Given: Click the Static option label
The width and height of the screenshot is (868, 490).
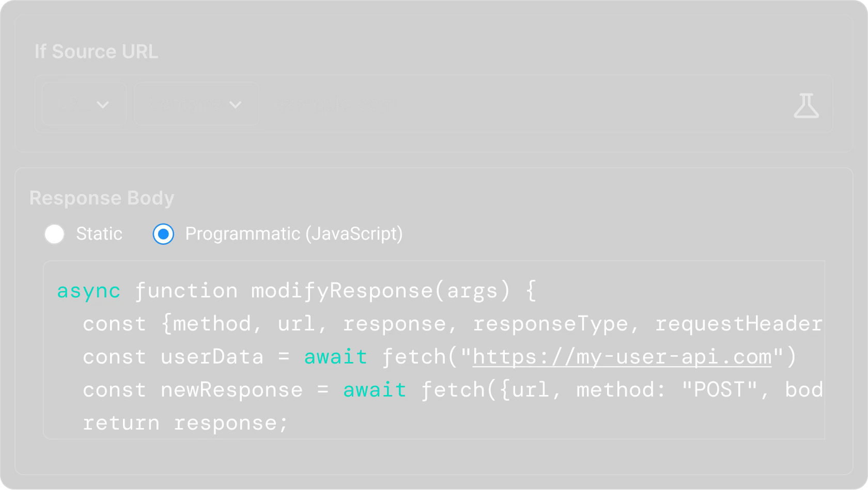Looking at the screenshot, I should point(99,234).
